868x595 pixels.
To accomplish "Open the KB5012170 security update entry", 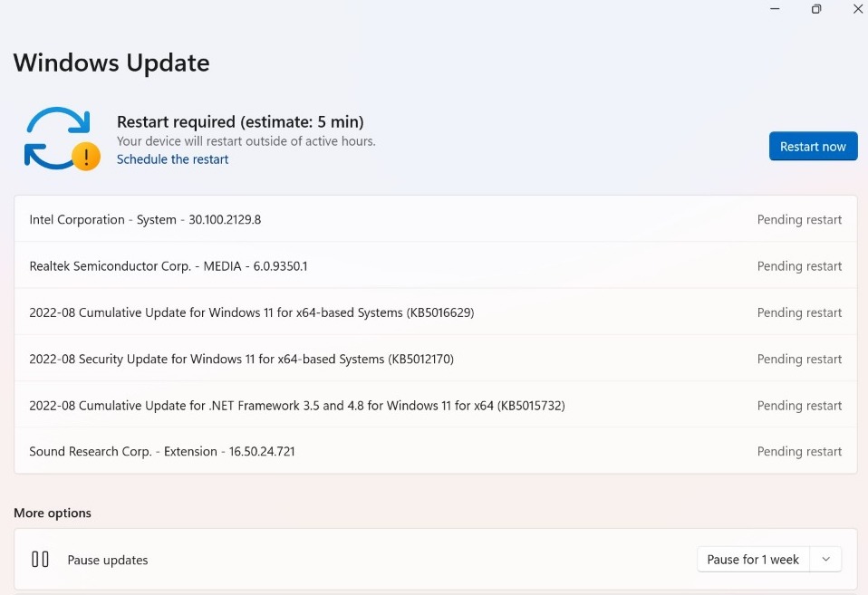I will (x=241, y=359).
